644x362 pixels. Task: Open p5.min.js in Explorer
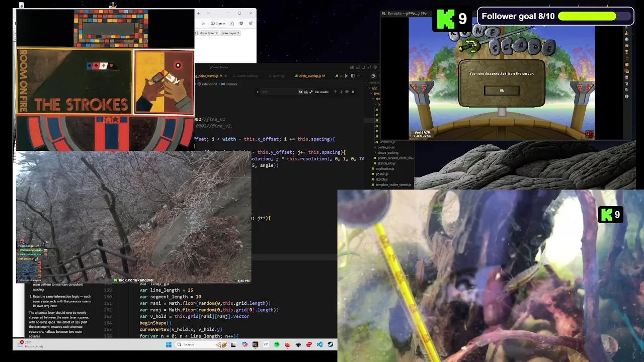(x=382, y=174)
